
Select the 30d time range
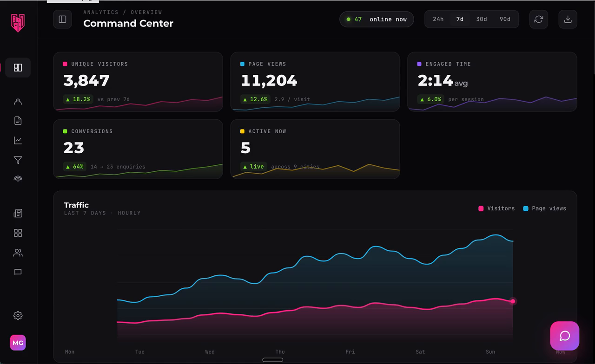point(482,19)
